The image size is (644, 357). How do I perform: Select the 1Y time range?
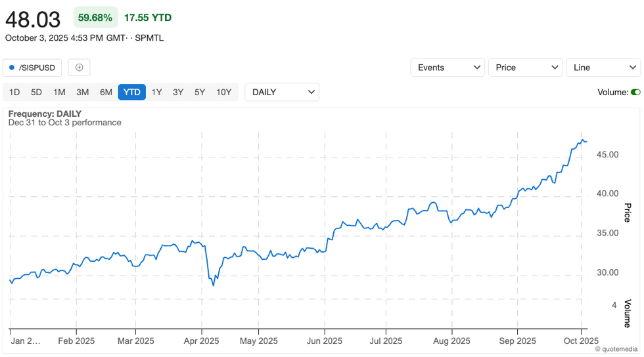tap(156, 92)
